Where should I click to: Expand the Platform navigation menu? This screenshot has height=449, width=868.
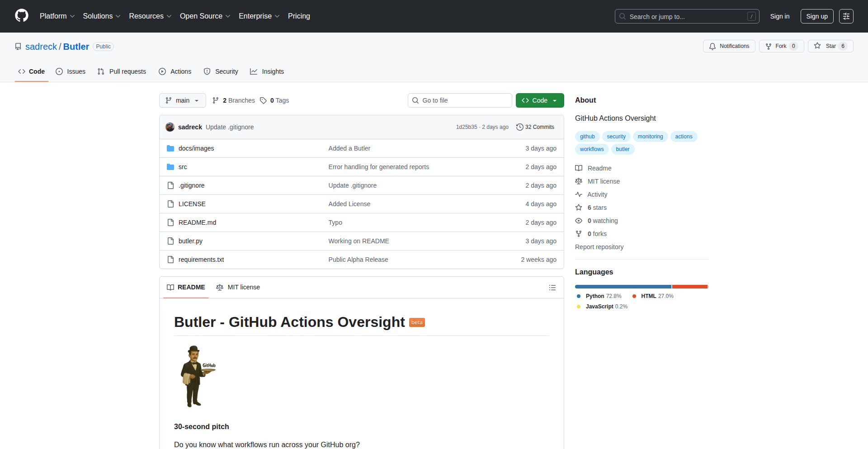click(x=57, y=16)
